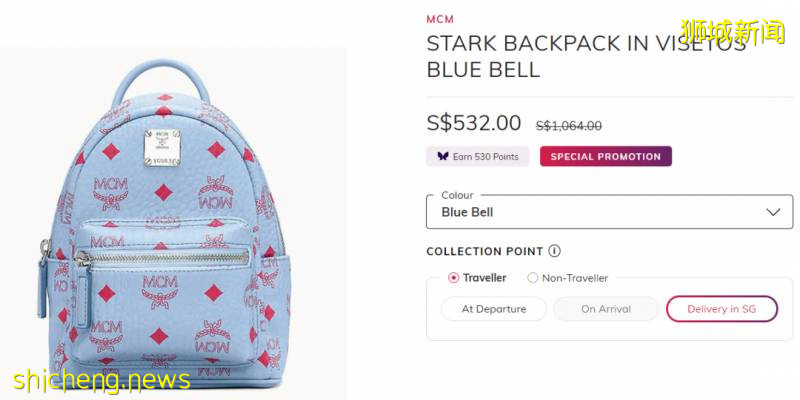
Task: Click Earn 530 Points badge
Action: point(478,157)
